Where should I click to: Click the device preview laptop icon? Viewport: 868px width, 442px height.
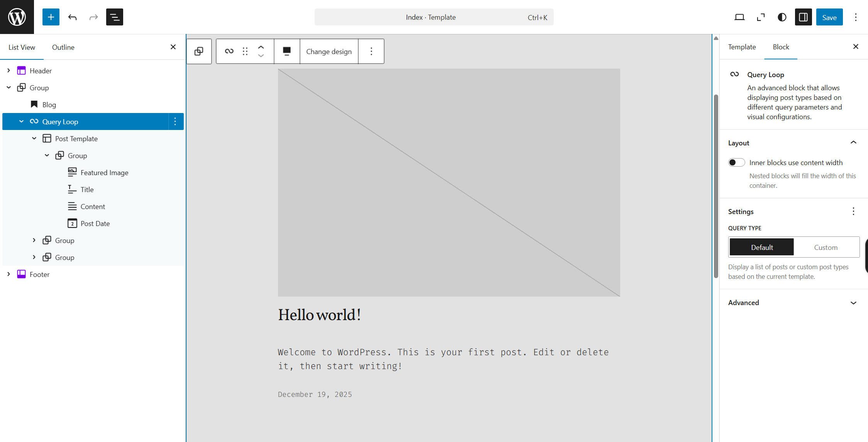tap(739, 17)
